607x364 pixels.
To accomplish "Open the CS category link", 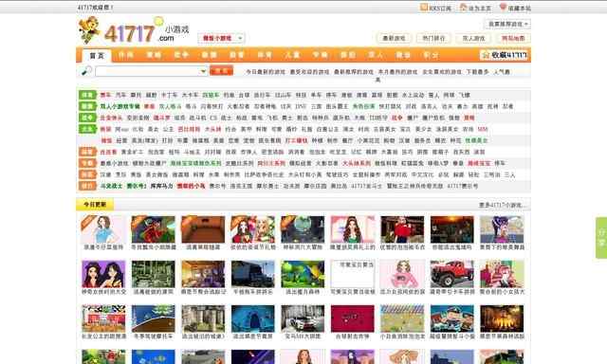I will (x=213, y=118).
